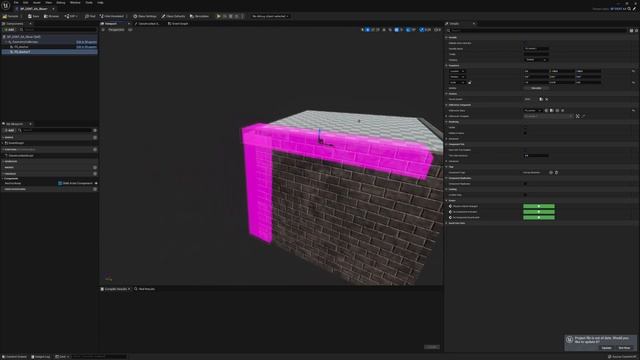Click Add in the Components panel
This screenshot has height=360, width=640.
[9, 30]
